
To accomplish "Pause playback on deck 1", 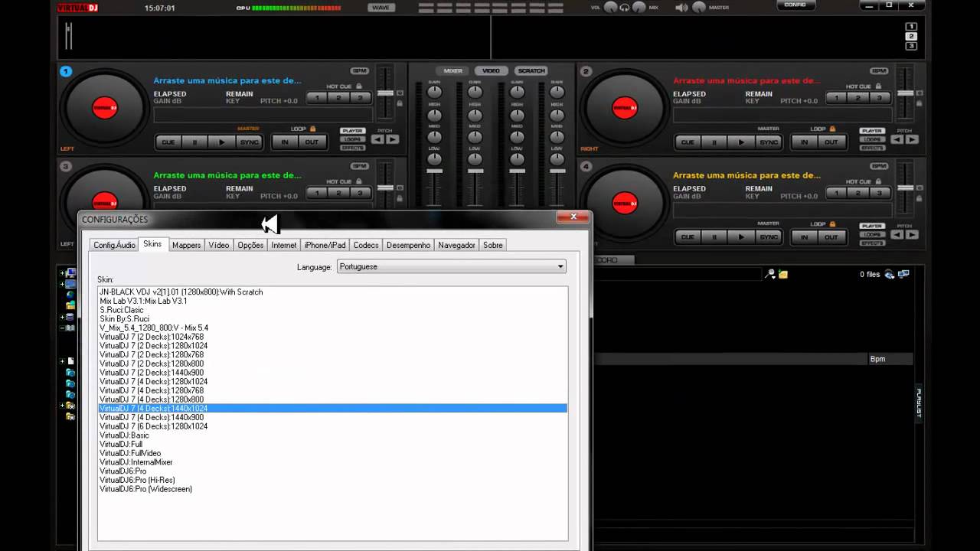I will click(x=194, y=142).
